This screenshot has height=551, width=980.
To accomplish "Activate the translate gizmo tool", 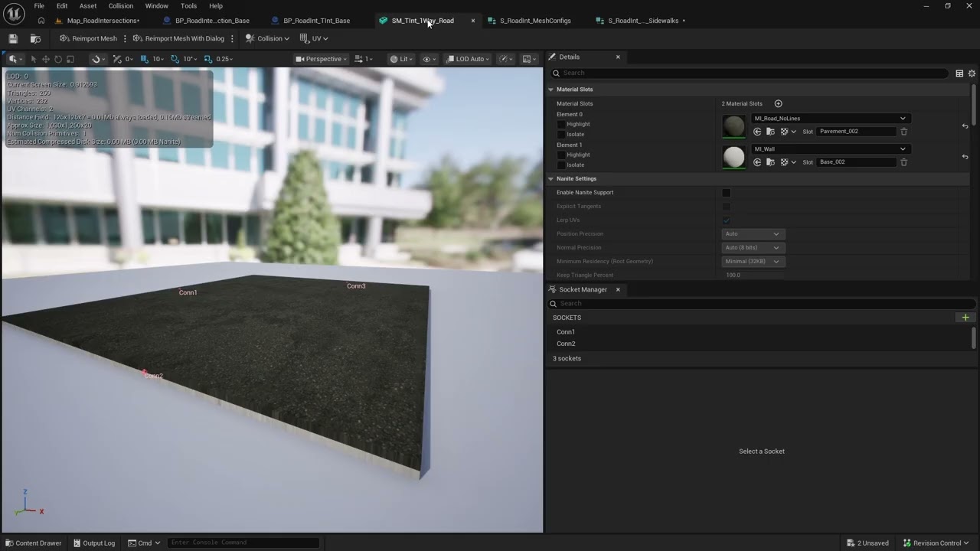I will coord(46,59).
